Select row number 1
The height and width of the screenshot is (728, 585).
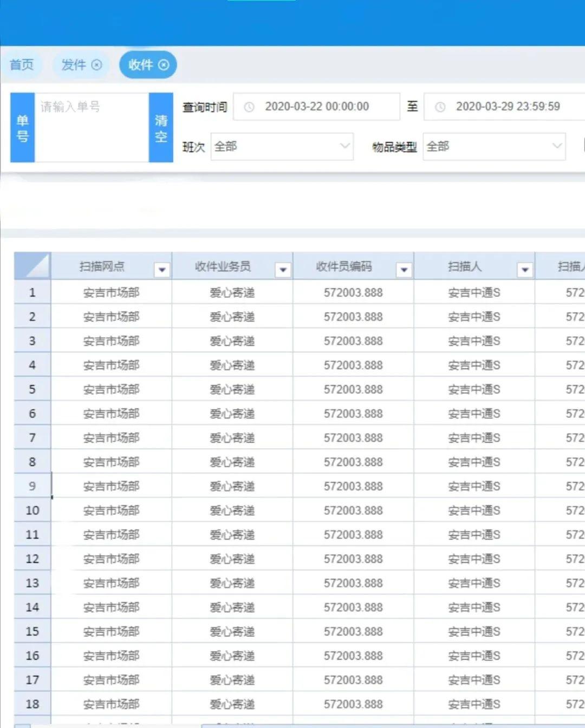tap(32, 292)
